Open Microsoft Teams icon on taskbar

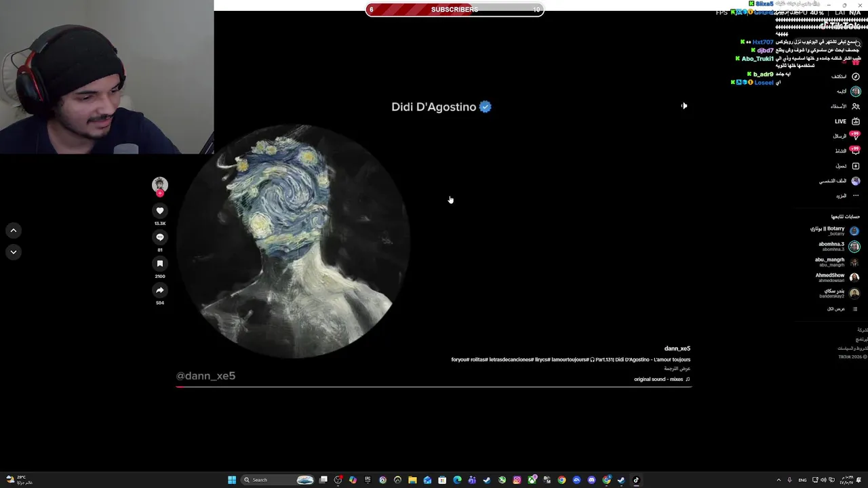472,480
